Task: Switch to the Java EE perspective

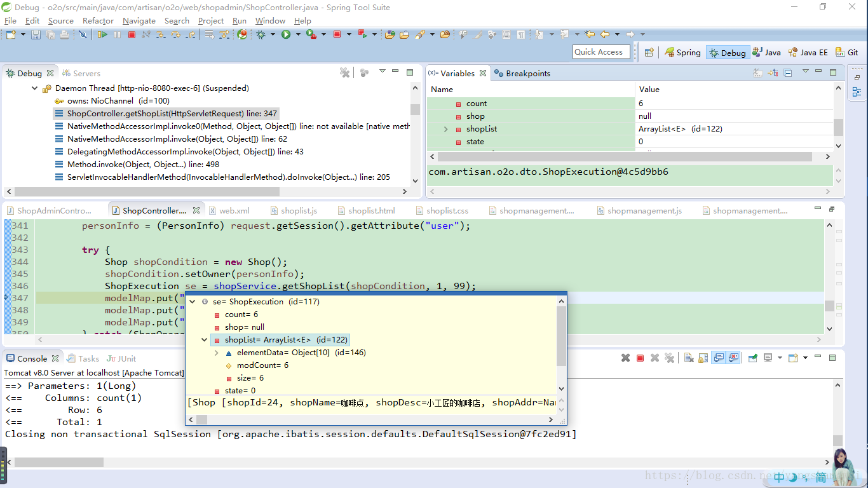Action: 808,53
